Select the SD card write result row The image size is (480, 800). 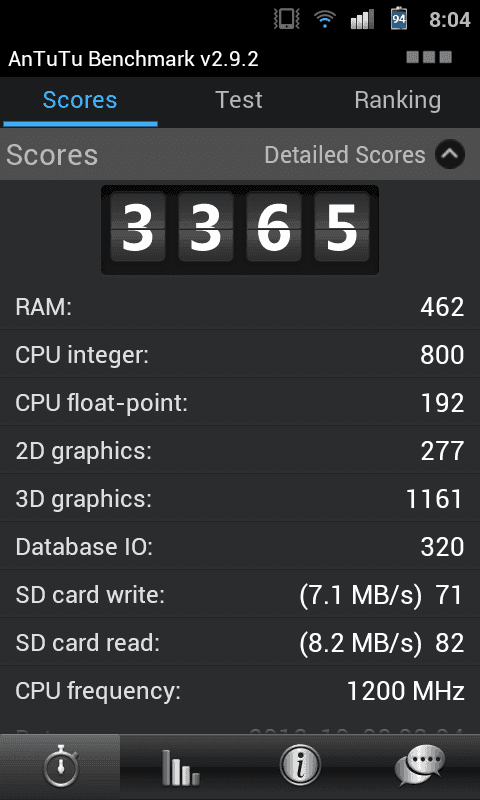point(240,594)
